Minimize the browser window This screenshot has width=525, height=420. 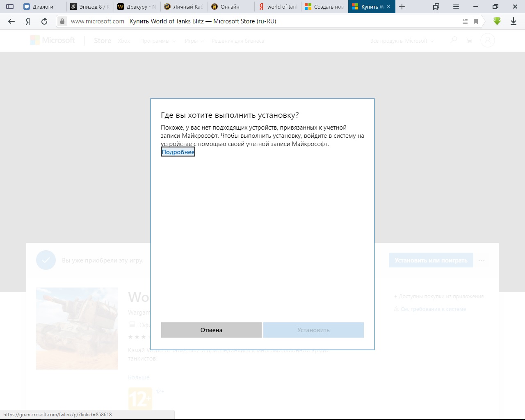point(476,7)
